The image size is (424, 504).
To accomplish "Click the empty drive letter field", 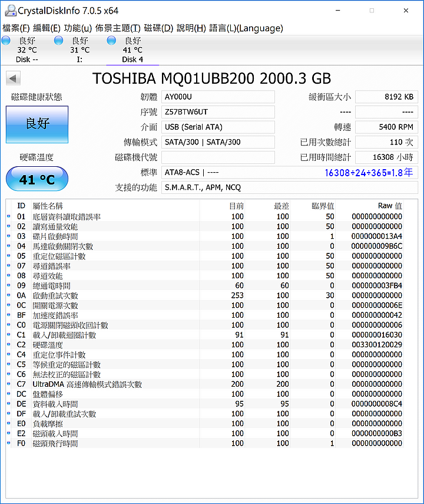I will (x=218, y=157).
